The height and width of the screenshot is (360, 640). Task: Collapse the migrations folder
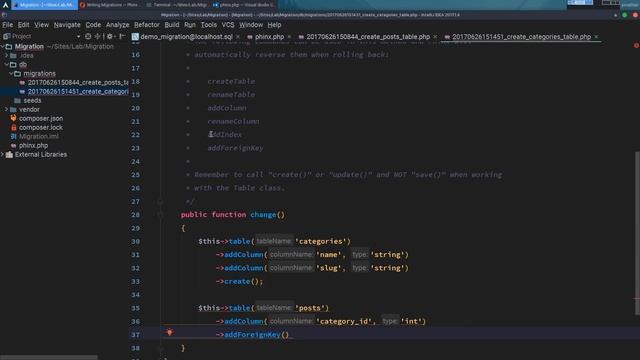pyautogui.click(x=11, y=73)
